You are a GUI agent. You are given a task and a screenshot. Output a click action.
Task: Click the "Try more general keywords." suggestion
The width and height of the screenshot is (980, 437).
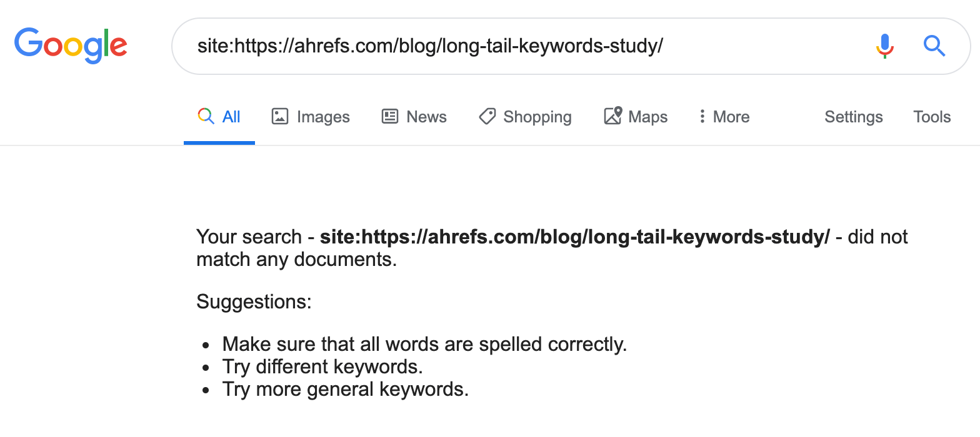click(x=345, y=390)
